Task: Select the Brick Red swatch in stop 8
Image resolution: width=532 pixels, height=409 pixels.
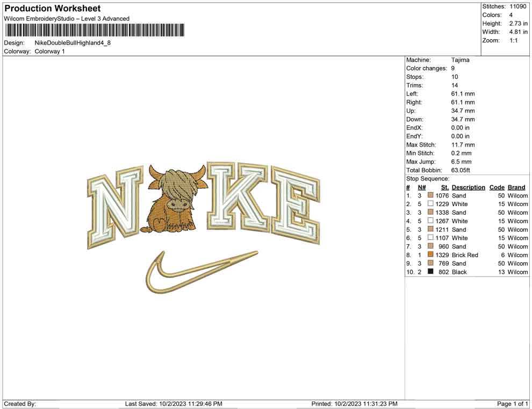Action: click(430, 254)
